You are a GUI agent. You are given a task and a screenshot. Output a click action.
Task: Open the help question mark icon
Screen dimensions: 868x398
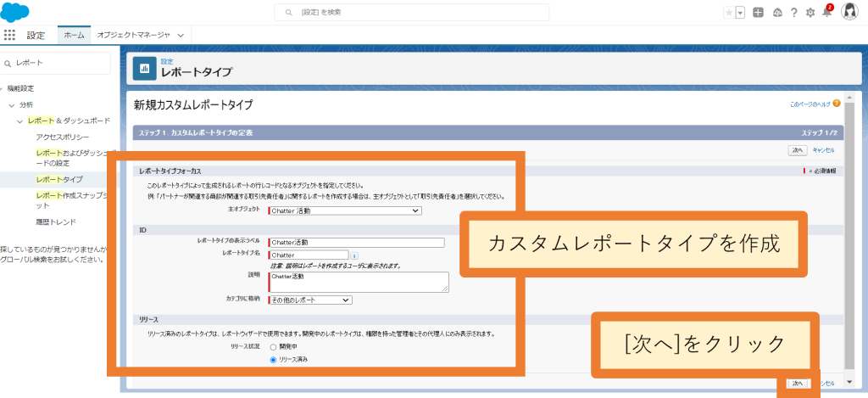tap(793, 12)
